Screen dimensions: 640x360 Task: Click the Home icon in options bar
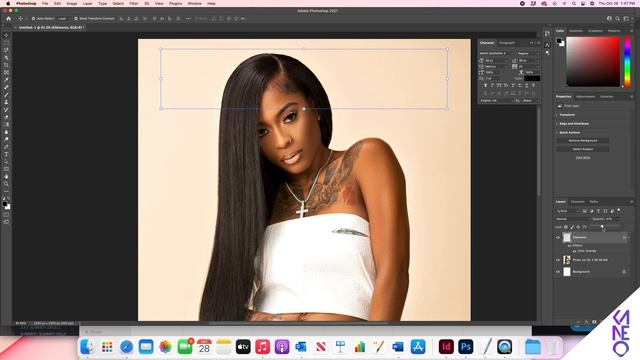[x=9, y=18]
